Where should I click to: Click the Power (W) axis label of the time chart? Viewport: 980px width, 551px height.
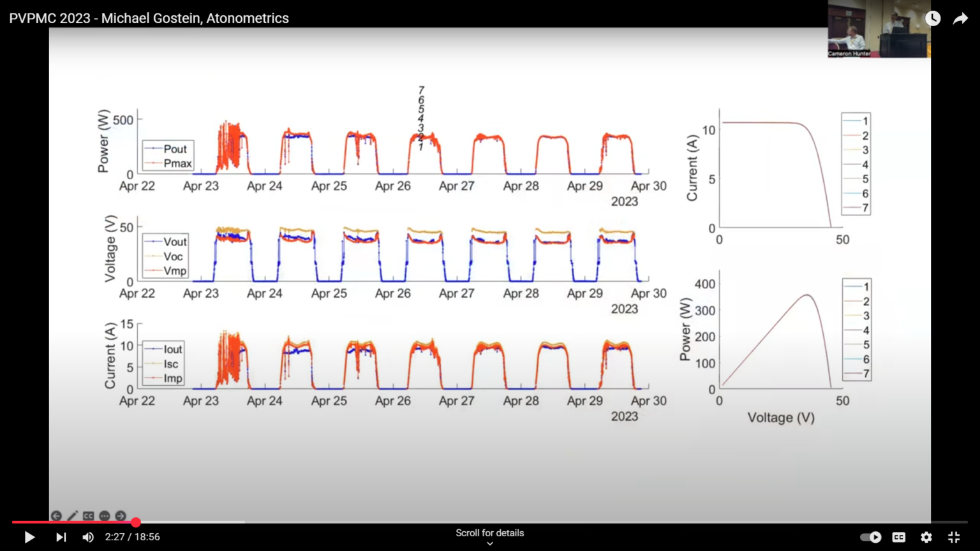tap(103, 142)
